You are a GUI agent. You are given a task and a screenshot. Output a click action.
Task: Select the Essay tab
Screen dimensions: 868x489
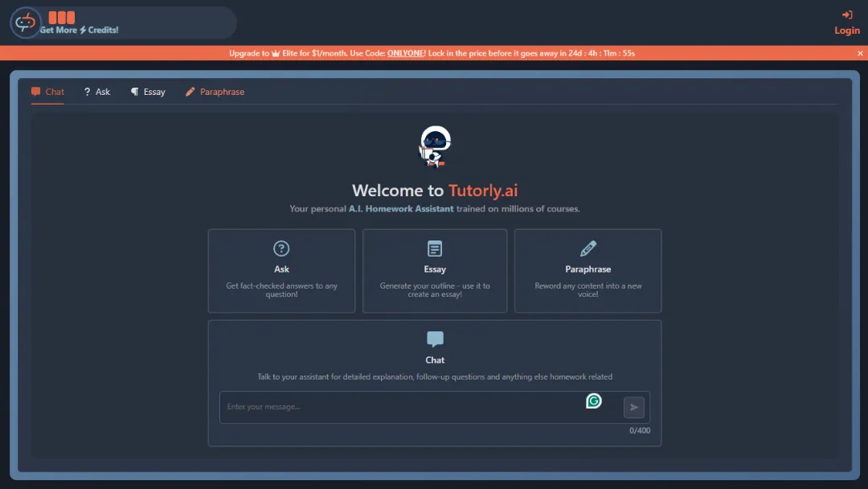[148, 92]
